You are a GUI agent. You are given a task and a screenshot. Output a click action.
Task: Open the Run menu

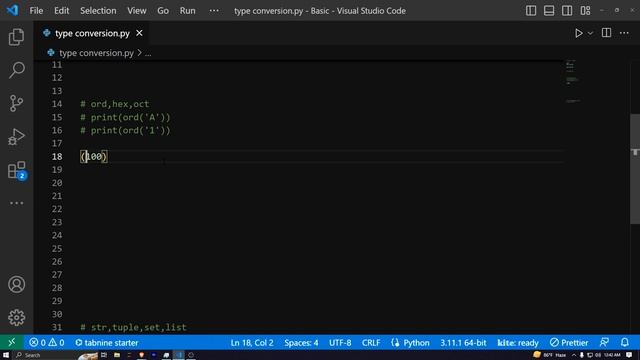[187, 11]
